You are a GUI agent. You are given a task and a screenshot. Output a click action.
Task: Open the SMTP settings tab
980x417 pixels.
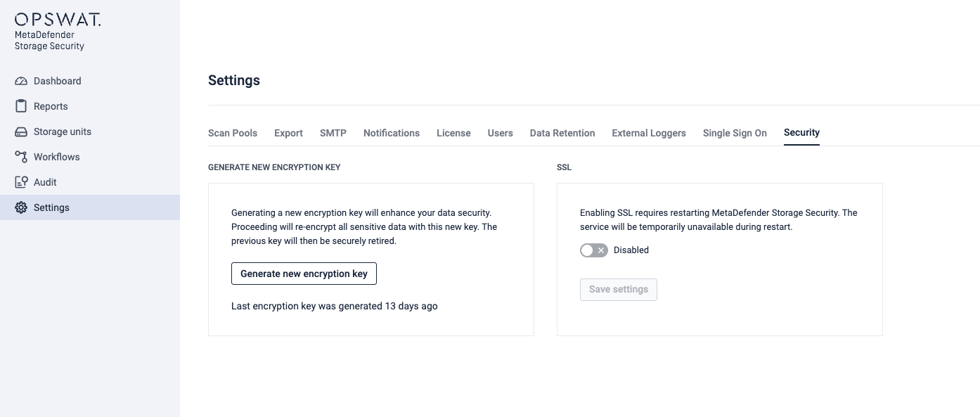point(333,133)
